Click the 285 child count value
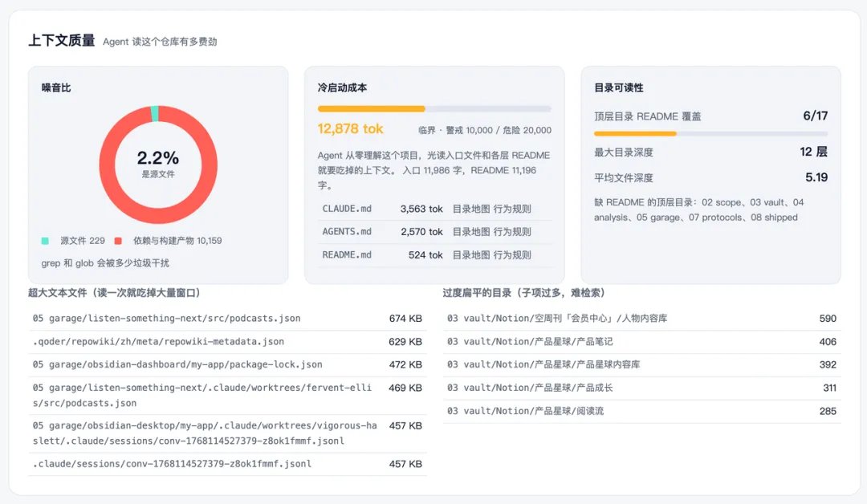The width and height of the screenshot is (867, 504). click(828, 412)
